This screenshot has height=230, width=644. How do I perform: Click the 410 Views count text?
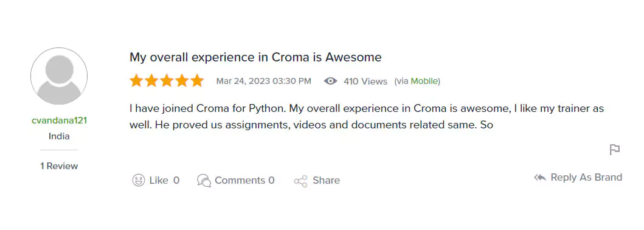tap(365, 82)
